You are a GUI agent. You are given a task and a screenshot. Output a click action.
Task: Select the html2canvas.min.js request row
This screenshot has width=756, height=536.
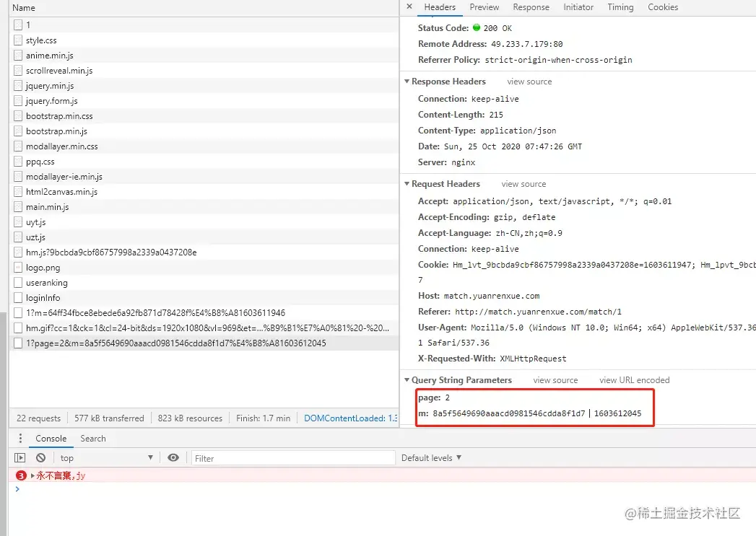tap(204, 192)
